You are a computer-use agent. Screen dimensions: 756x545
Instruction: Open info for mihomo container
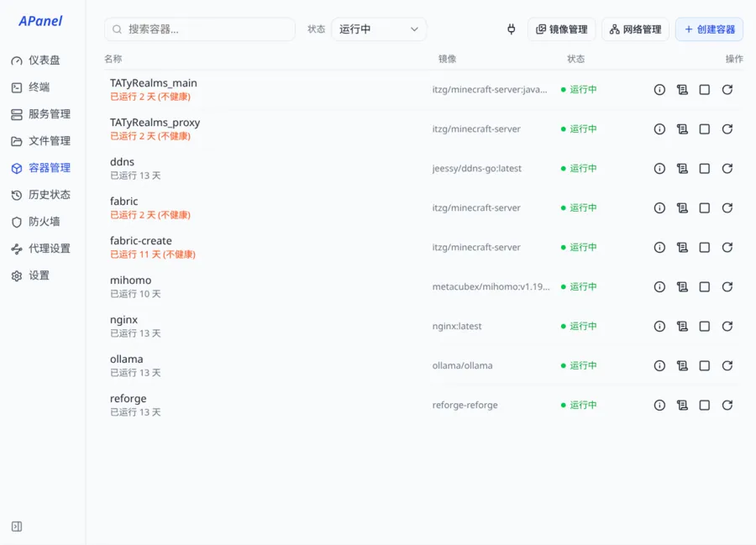659,286
